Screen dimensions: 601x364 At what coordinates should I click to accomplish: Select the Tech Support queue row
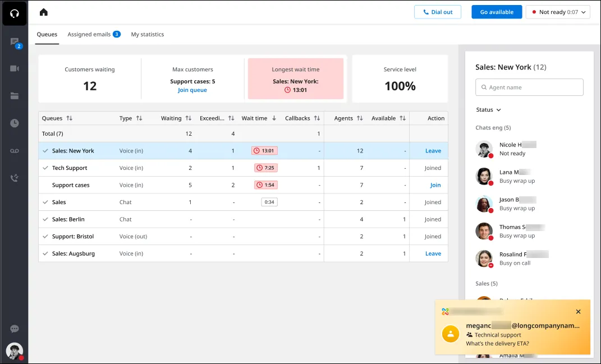coord(243,168)
